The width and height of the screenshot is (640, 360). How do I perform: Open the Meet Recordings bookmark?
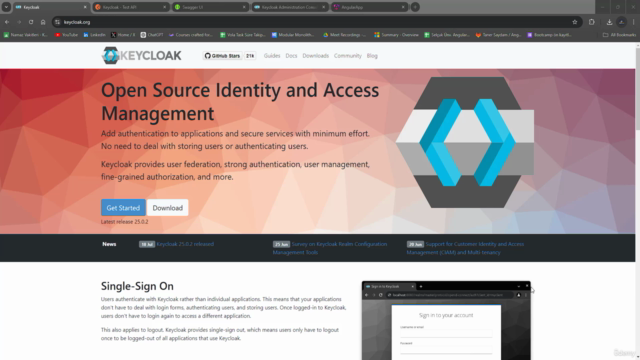pyautogui.click(x=344, y=35)
